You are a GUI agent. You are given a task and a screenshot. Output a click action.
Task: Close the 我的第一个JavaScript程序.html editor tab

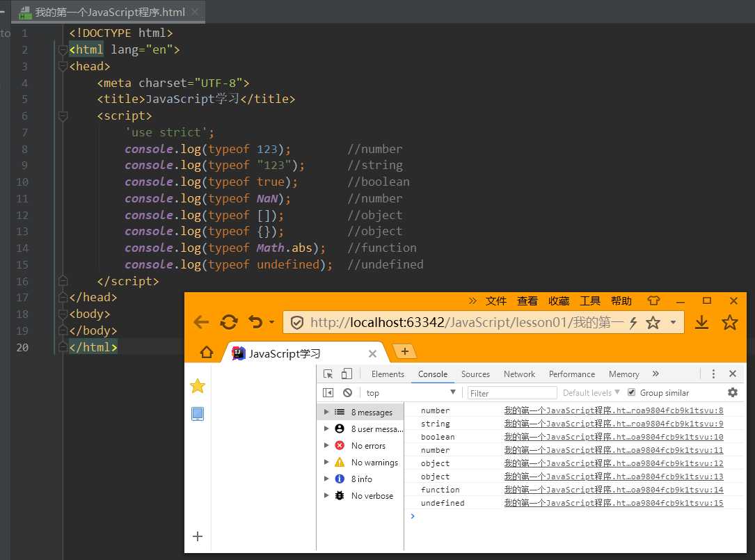pos(195,12)
